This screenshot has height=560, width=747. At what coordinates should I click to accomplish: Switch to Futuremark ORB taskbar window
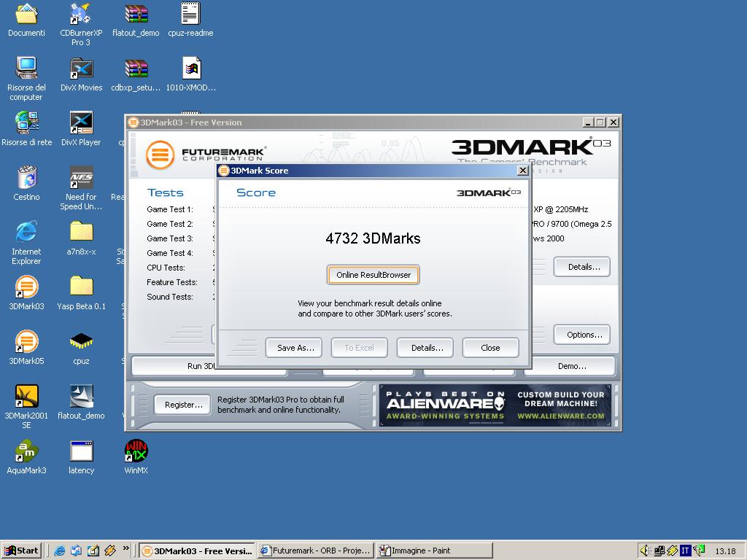coord(315,551)
